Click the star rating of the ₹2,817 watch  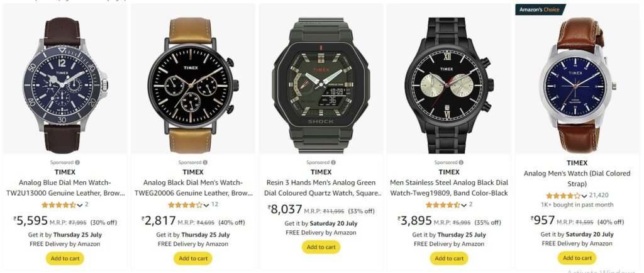(x=186, y=204)
